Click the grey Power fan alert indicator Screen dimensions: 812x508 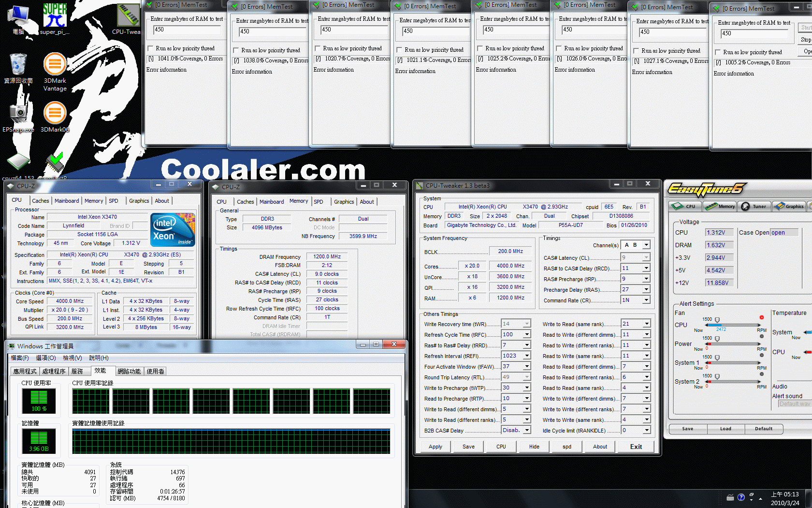click(762, 336)
